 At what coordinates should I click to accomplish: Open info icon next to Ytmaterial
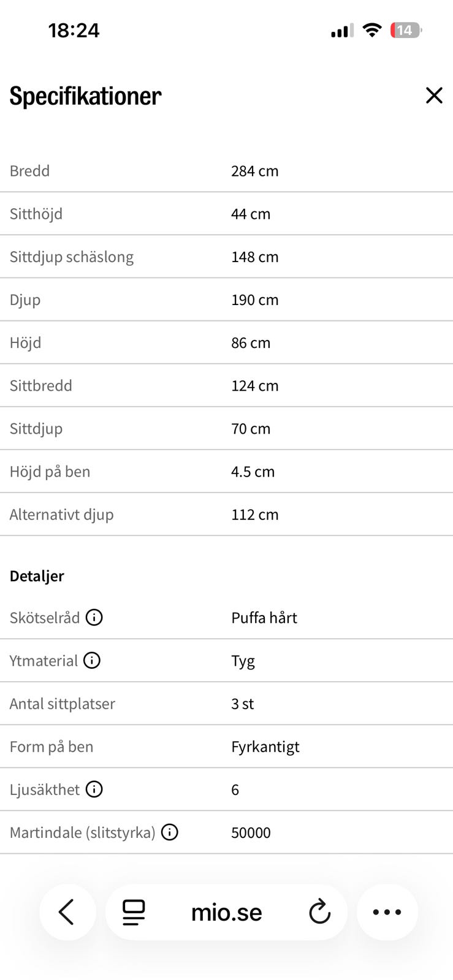click(x=92, y=660)
